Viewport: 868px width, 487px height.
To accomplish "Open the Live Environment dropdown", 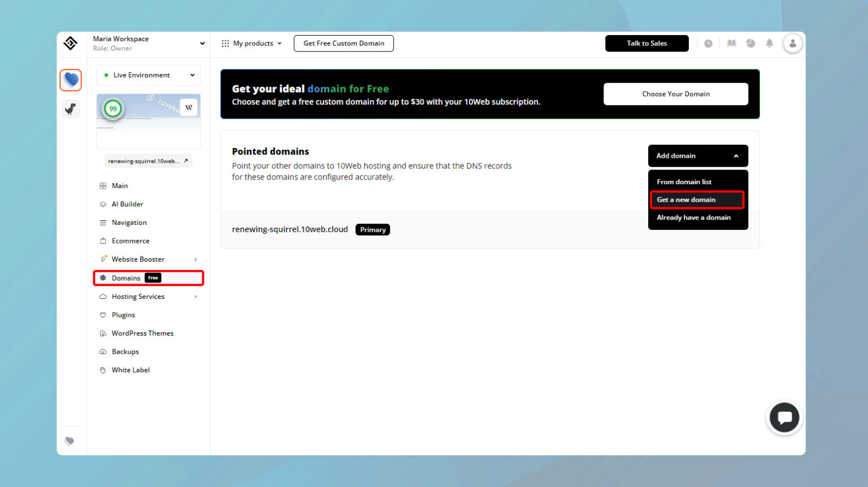I will pyautogui.click(x=148, y=75).
